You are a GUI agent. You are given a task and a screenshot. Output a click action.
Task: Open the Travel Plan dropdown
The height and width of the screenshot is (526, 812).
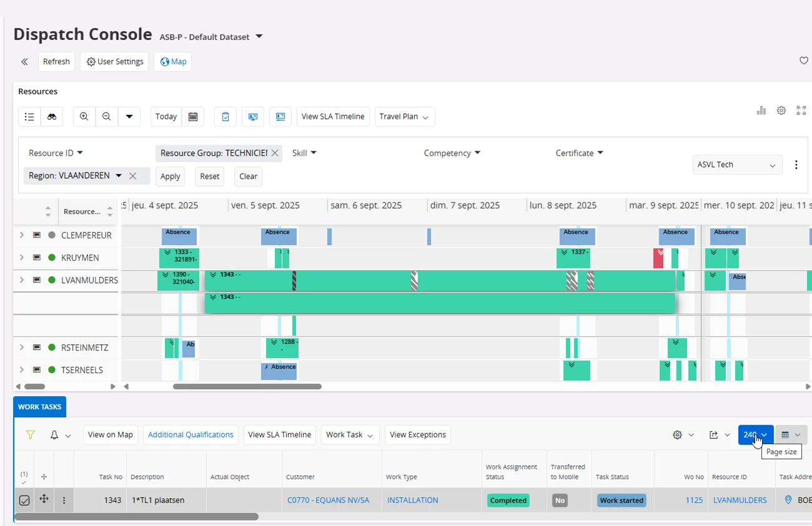(x=404, y=117)
